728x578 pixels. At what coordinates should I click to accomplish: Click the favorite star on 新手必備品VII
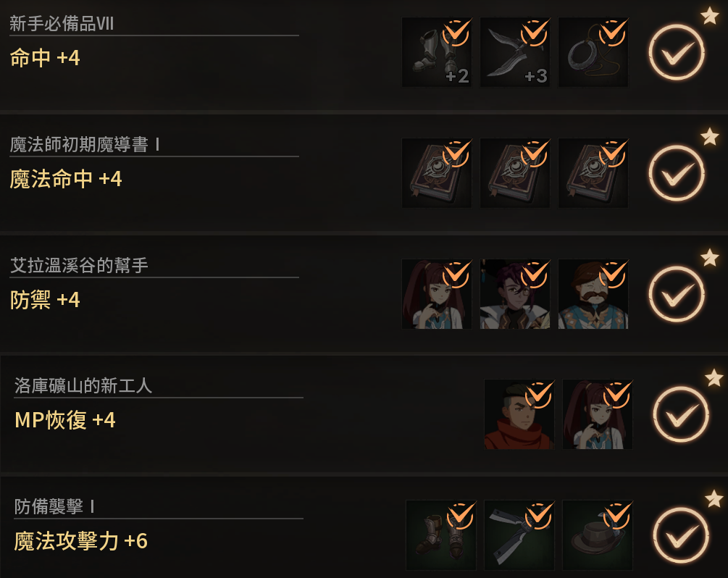coord(709,16)
